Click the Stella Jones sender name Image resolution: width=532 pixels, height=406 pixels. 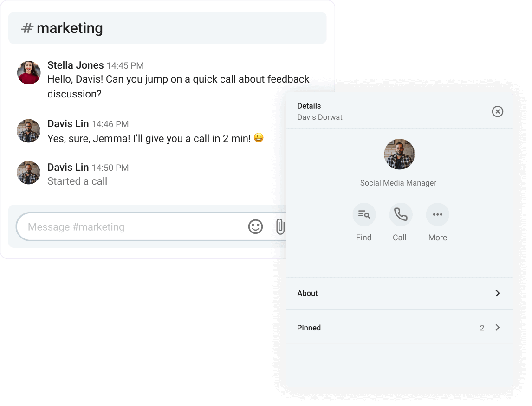tap(75, 65)
